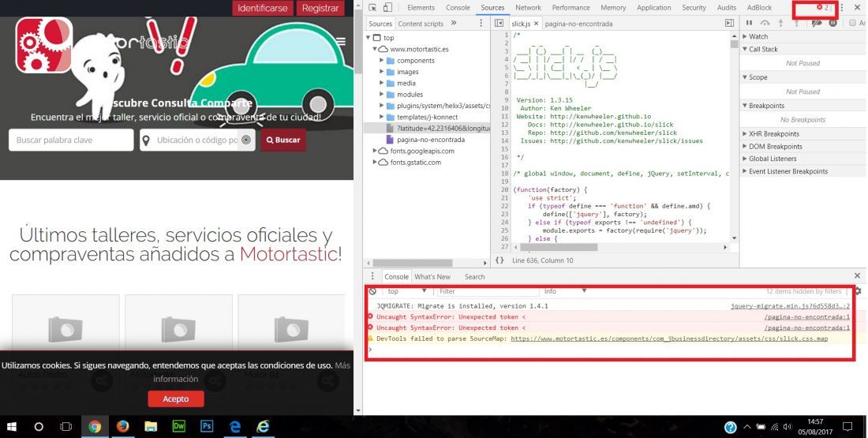
Task: Select the pagina-no-encontrada editor tab
Action: tap(578, 24)
